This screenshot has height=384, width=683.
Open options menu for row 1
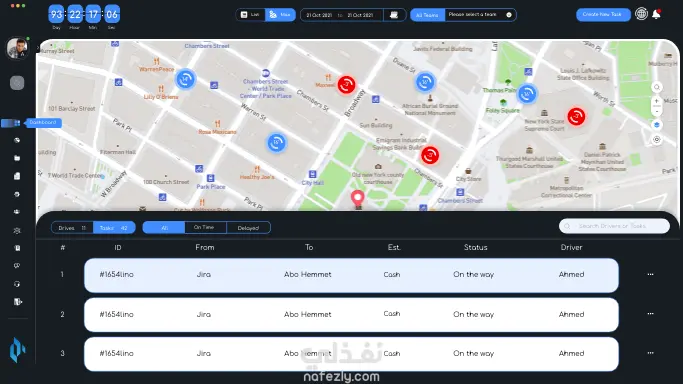(x=650, y=274)
